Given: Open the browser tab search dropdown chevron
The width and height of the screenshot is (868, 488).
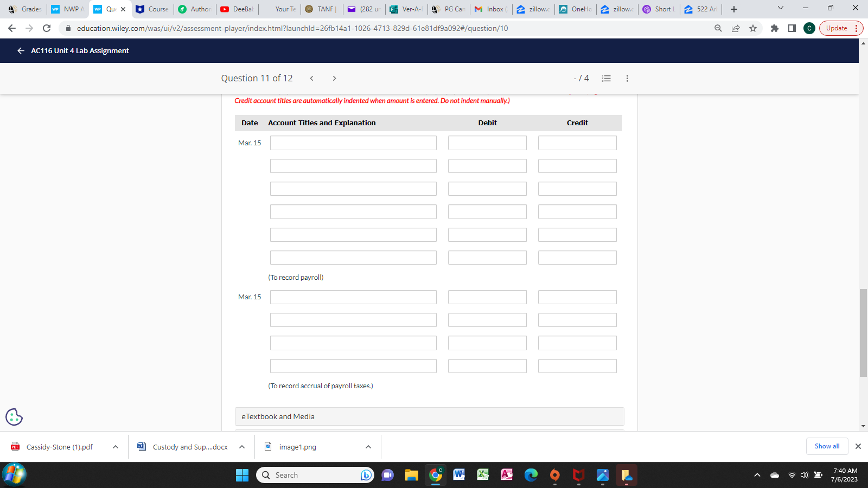Looking at the screenshot, I should point(780,8).
